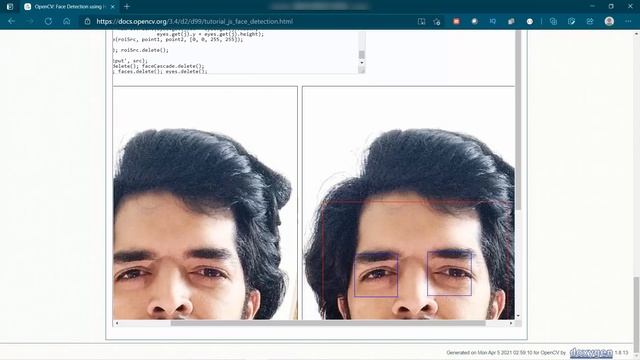Open the web capture icon in the toolbar
The width and height of the screenshot is (640, 360).
(571, 21)
